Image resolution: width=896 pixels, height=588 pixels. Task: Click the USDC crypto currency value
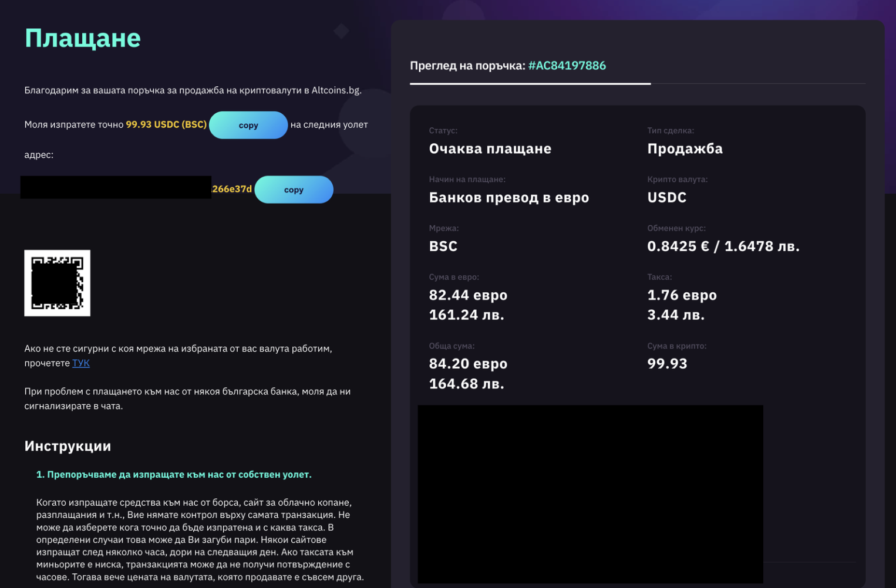pos(666,197)
